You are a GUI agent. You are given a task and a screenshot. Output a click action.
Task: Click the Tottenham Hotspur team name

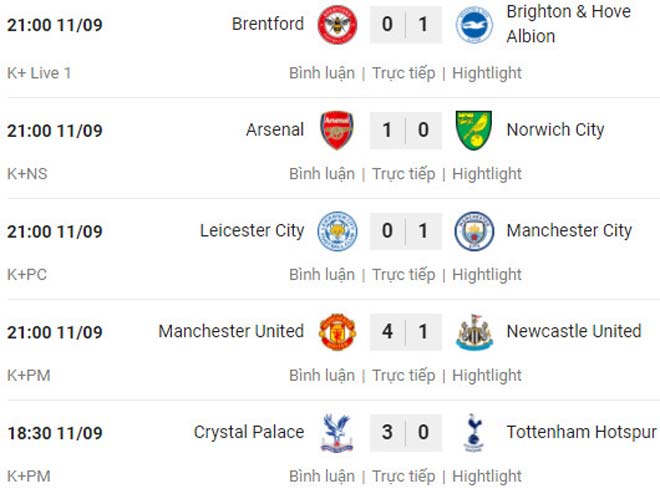tap(581, 432)
